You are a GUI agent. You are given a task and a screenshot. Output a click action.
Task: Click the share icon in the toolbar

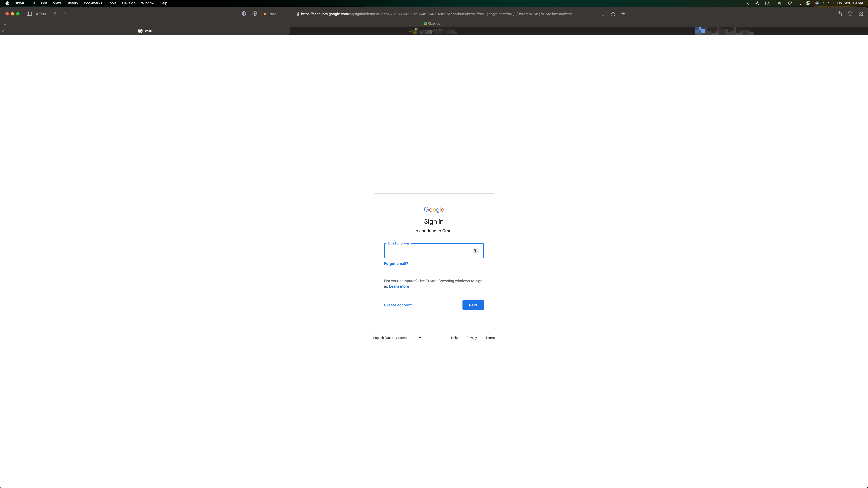point(839,14)
